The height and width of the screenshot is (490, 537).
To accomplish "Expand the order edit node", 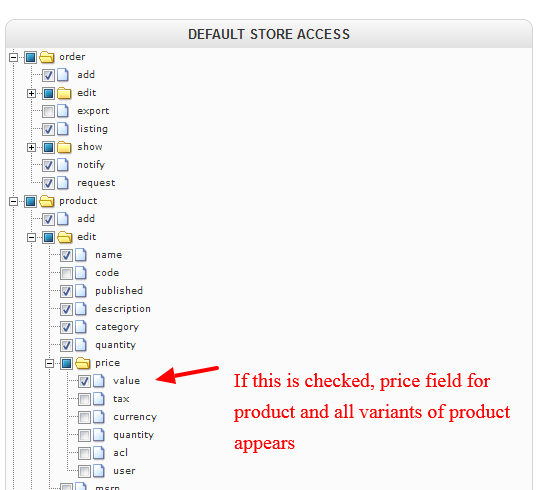I will click(x=32, y=93).
